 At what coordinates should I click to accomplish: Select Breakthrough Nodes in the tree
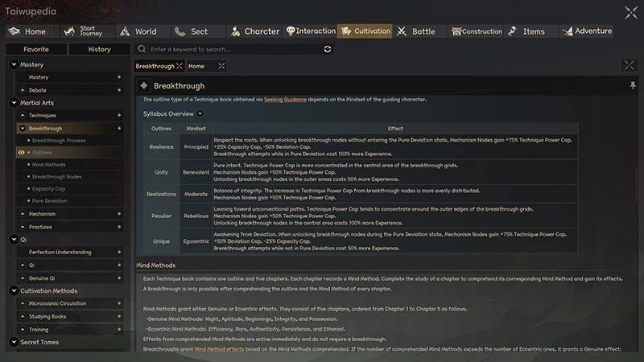coord(56,177)
